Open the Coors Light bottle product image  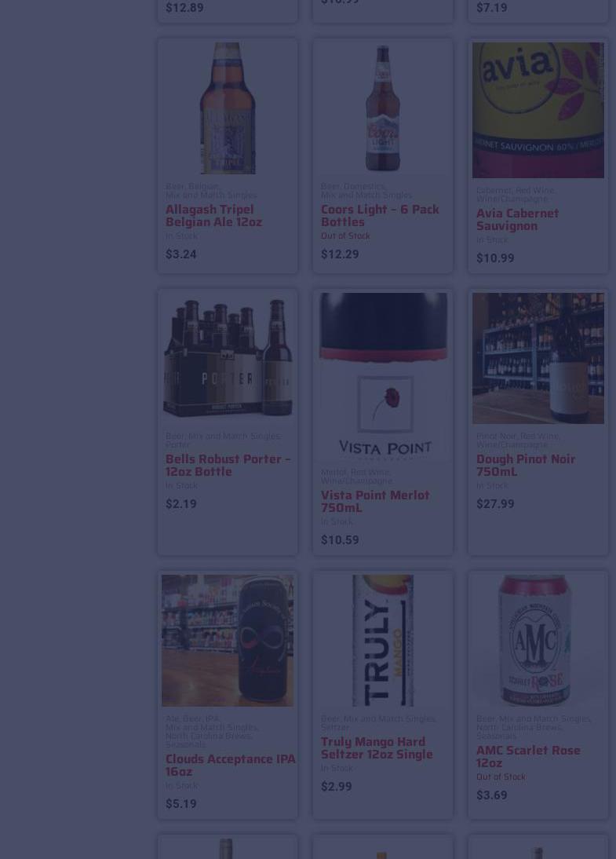click(383, 108)
